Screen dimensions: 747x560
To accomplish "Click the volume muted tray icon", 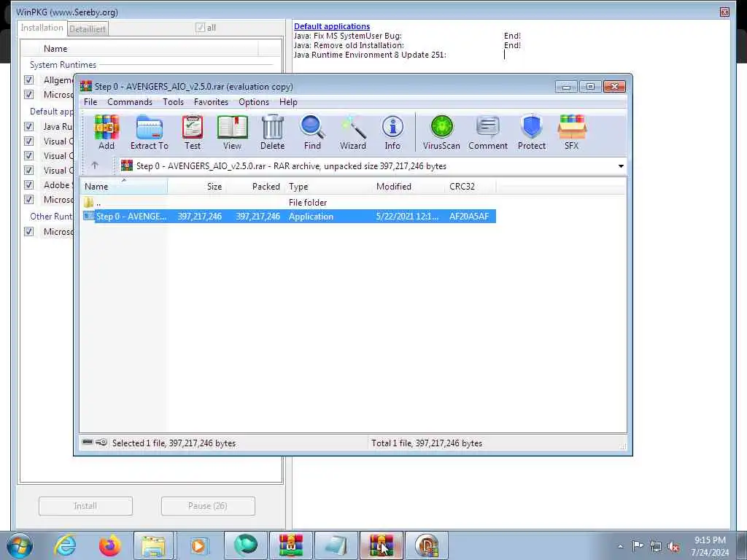I will click(x=673, y=547).
